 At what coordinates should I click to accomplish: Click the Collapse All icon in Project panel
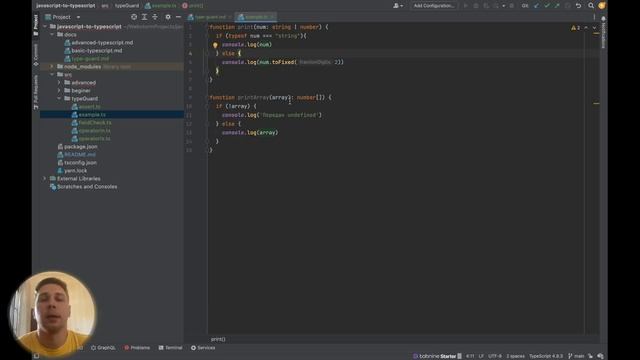(155, 17)
